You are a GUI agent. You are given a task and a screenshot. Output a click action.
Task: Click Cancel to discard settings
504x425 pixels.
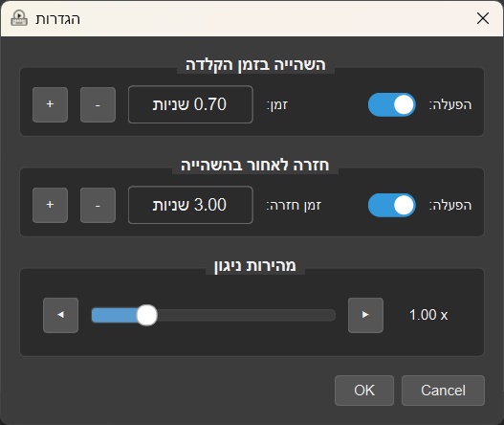point(443,391)
